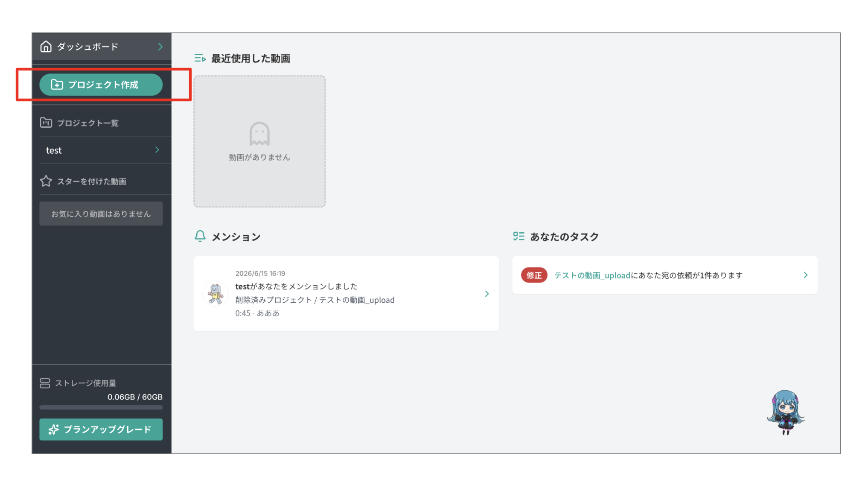Open the テストの動画_upload task link
The width and height of the screenshot is (868, 485).
pos(592,275)
